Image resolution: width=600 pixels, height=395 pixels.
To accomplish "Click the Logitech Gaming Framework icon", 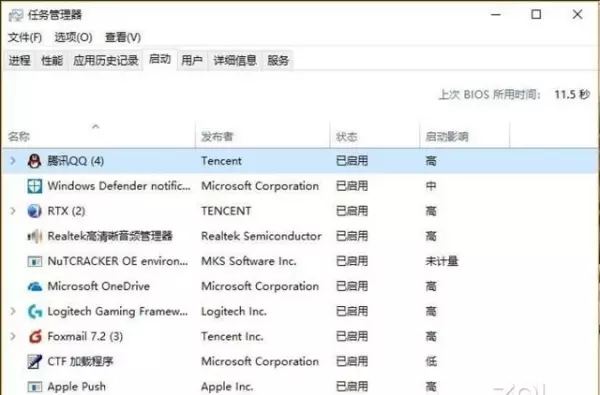I will (x=34, y=312).
